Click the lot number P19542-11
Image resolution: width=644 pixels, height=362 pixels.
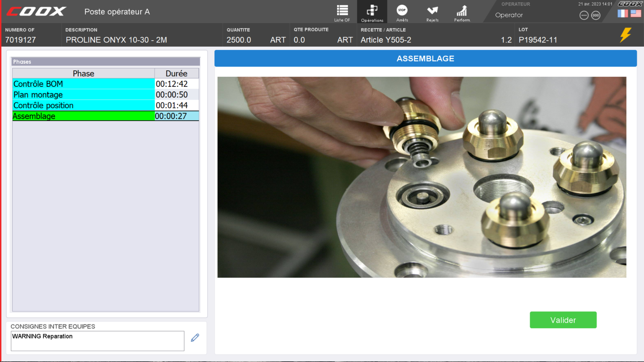click(x=538, y=40)
